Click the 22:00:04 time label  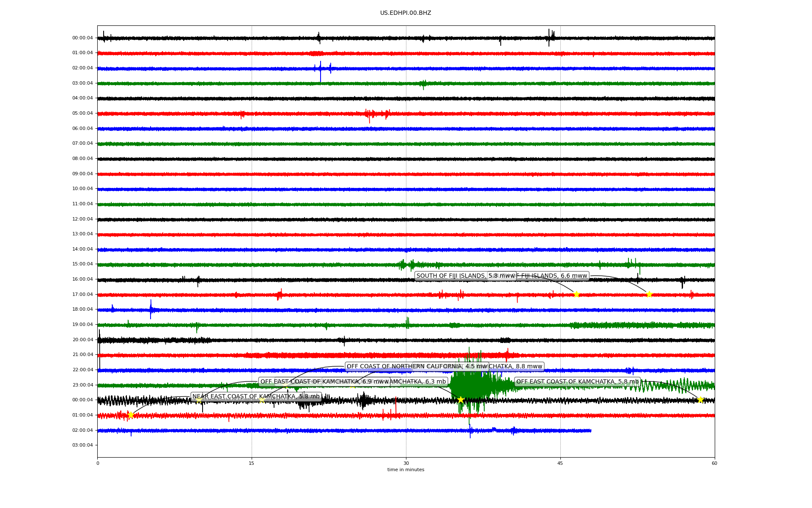(x=82, y=370)
